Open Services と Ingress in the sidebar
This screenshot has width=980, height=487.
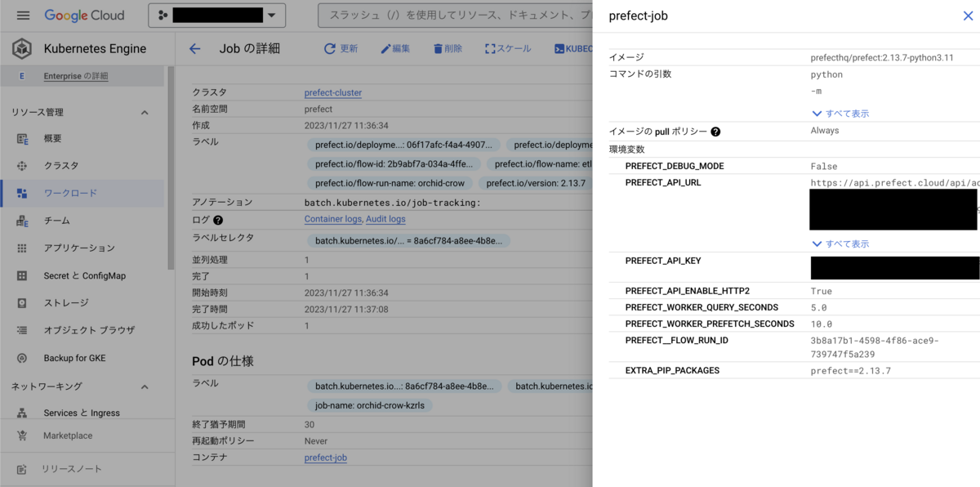click(x=82, y=413)
